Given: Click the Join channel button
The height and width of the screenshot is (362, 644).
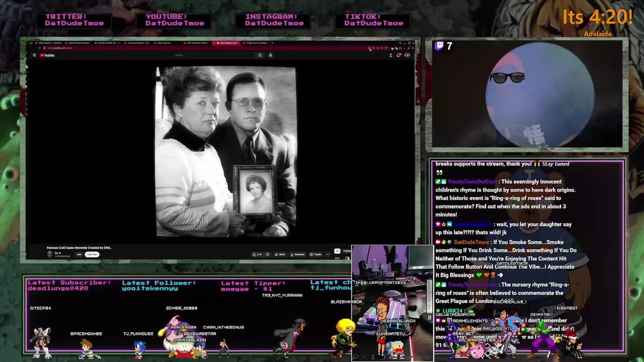Looking at the screenshot, I should click(79, 254).
